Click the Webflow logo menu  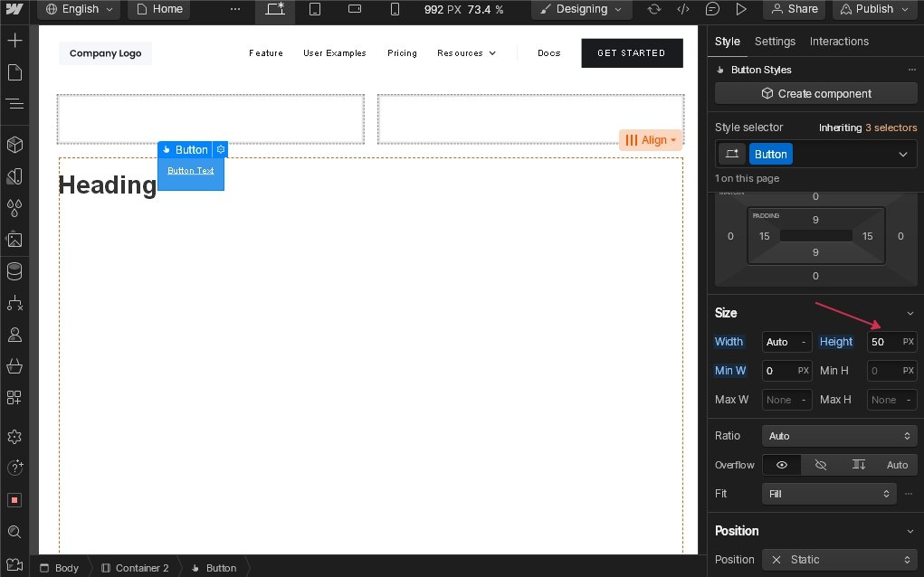pyautogui.click(x=14, y=9)
